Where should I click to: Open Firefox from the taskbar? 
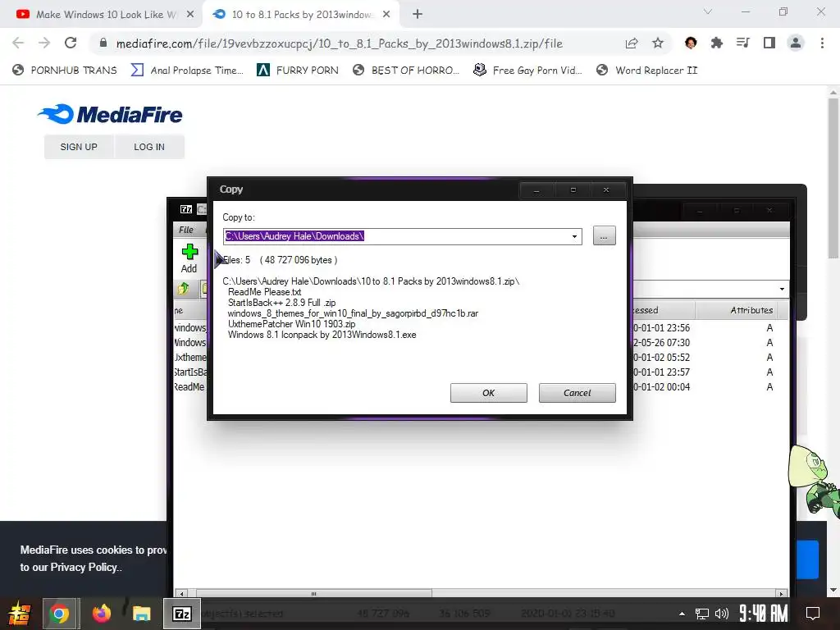(x=101, y=614)
